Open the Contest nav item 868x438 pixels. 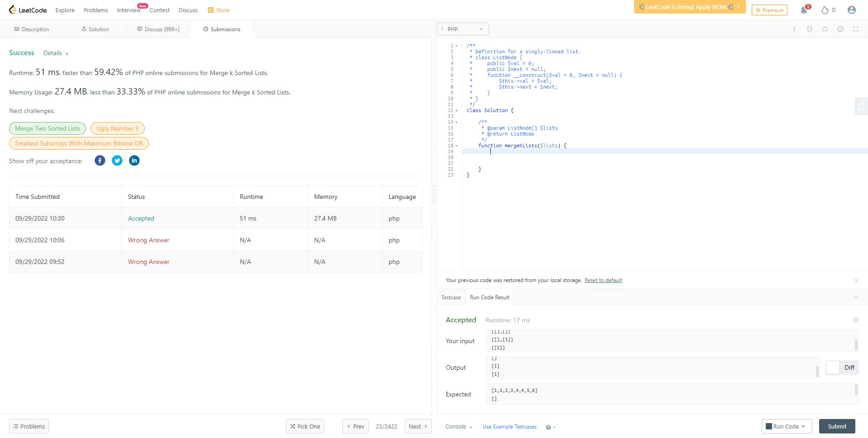coord(159,10)
